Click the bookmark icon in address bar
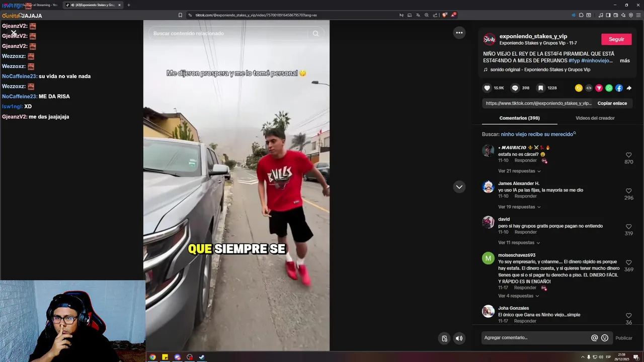This screenshot has width=644, height=362. point(180,15)
